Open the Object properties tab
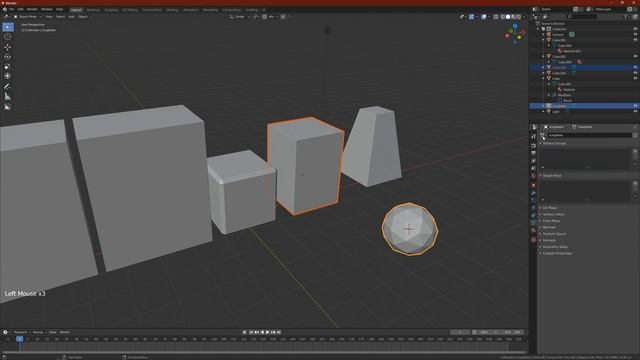The image size is (640, 360). click(x=533, y=185)
